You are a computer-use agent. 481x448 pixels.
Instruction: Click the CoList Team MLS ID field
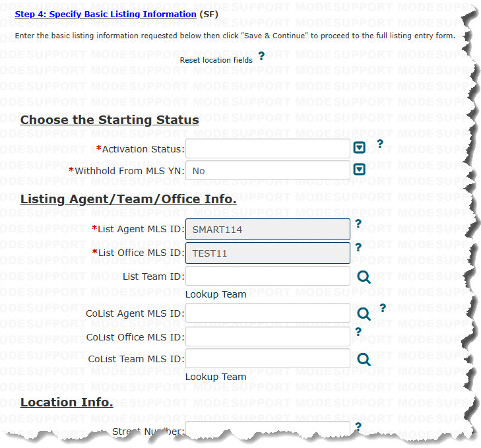coord(267,358)
